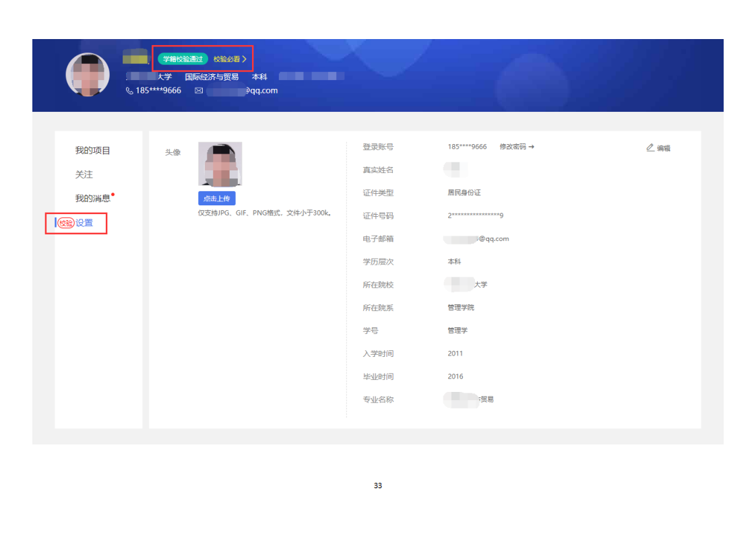The width and height of the screenshot is (756, 534).
Task: Click the round profile avatar in the banner
Action: [88, 75]
